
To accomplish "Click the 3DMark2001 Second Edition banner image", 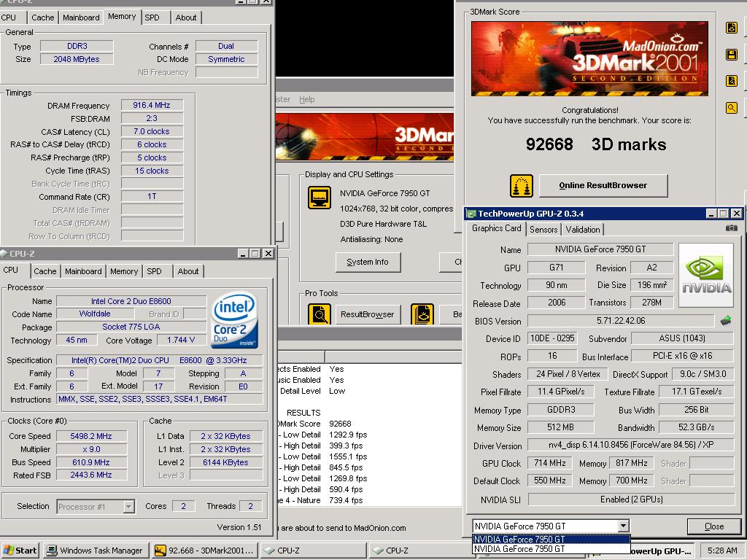I will 589,58.
